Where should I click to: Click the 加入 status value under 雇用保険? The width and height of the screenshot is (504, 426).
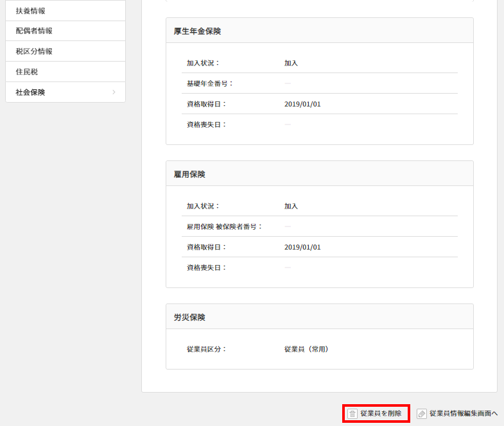(x=291, y=206)
